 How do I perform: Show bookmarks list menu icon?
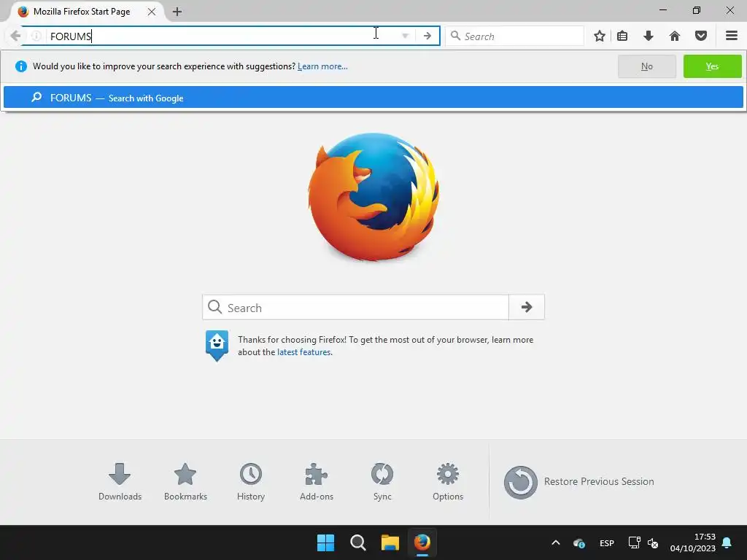click(x=622, y=36)
